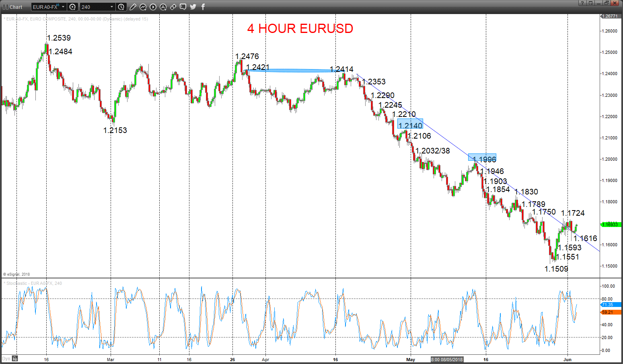Viewport: 623px width, 364px height.
Task: Select the 1.2414 price annotation
Action: tap(341, 70)
